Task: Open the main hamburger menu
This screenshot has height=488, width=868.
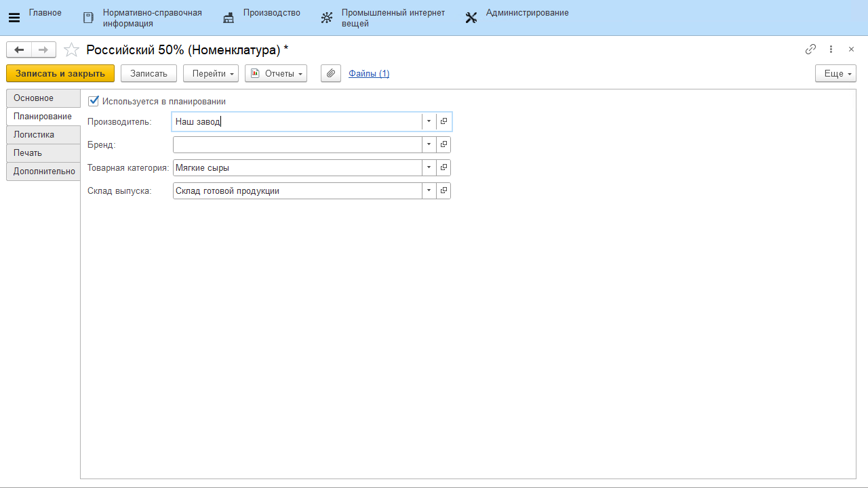Action: click(x=14, y=18)
